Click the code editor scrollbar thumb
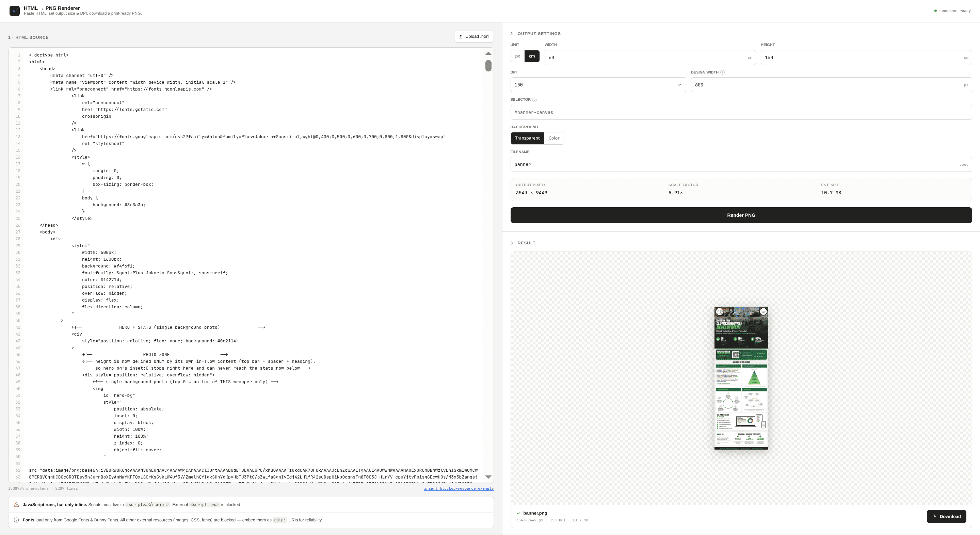This screenshot has width=980, height=535. point(488,66)
